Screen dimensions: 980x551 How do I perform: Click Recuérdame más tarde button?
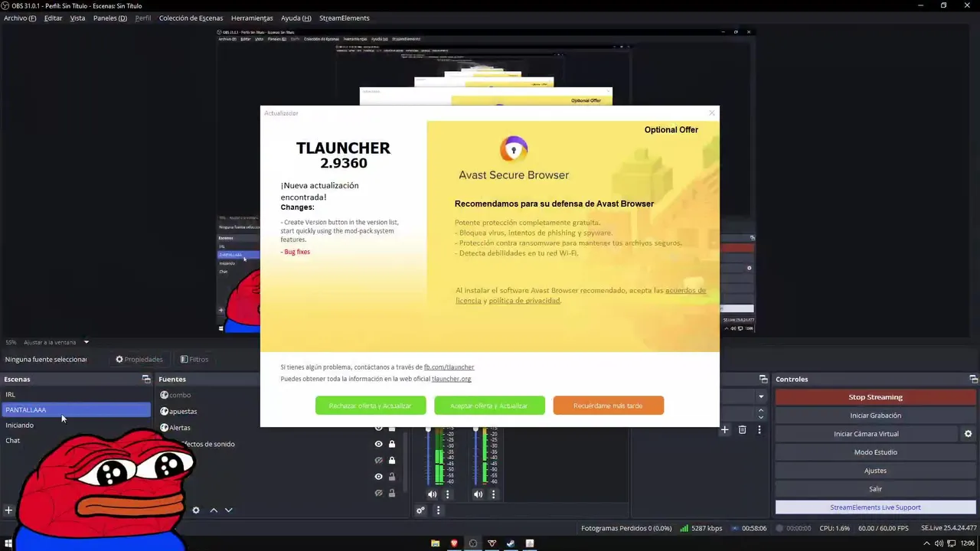pos(608,406)
